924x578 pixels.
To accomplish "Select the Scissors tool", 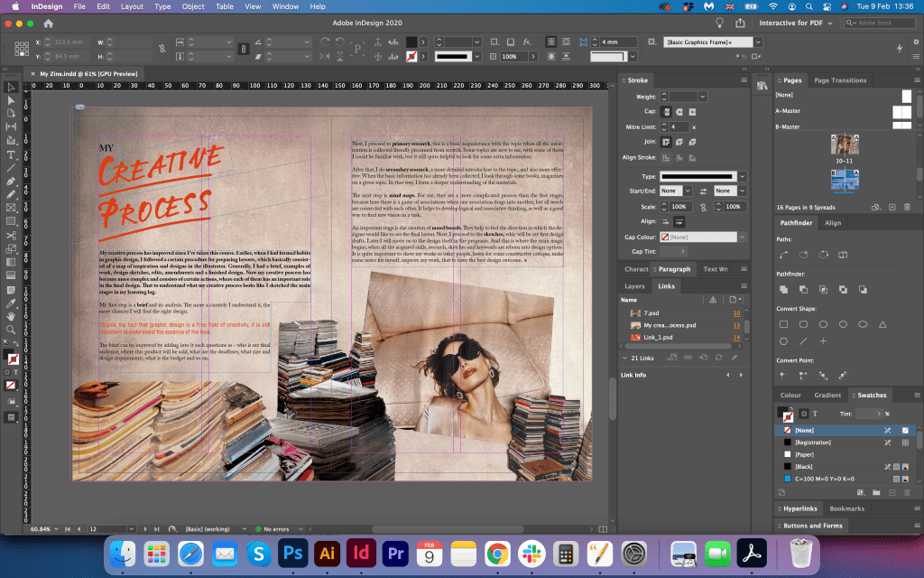I will [x=12, y=235].
